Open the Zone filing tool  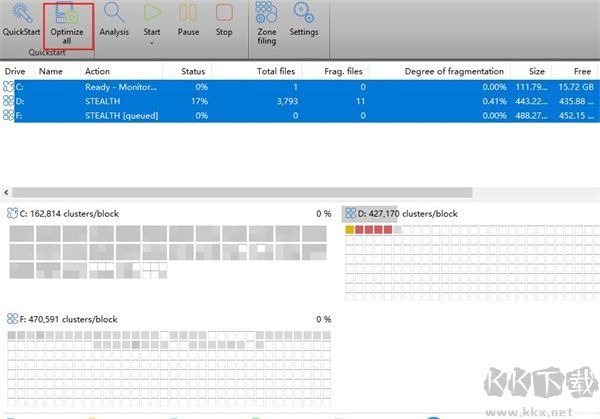point(267,24)
